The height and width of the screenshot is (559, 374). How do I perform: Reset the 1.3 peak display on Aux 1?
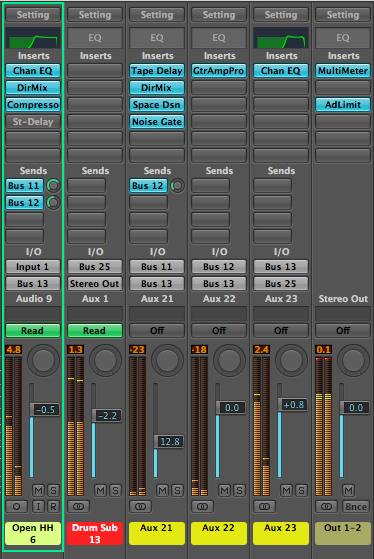click(x=76, y=349)
